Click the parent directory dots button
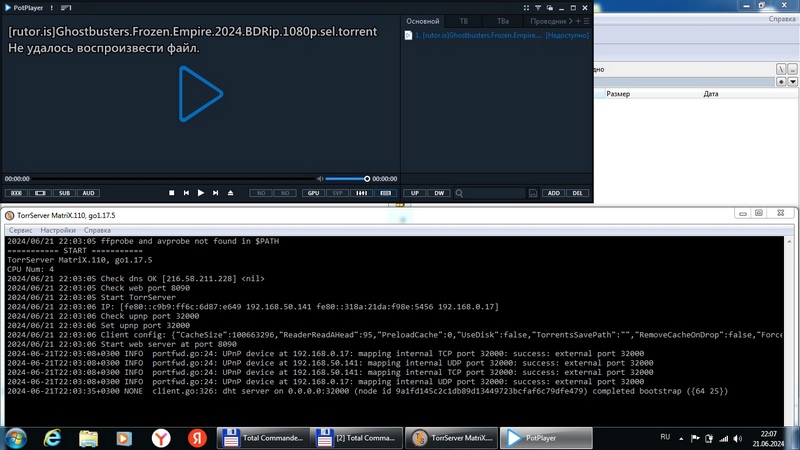 tap(792, 69)
